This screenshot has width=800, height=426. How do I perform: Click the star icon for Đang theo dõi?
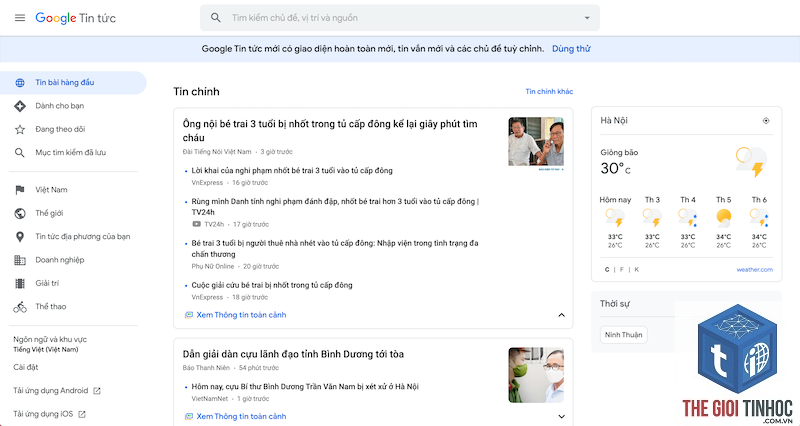coord(20,130)
